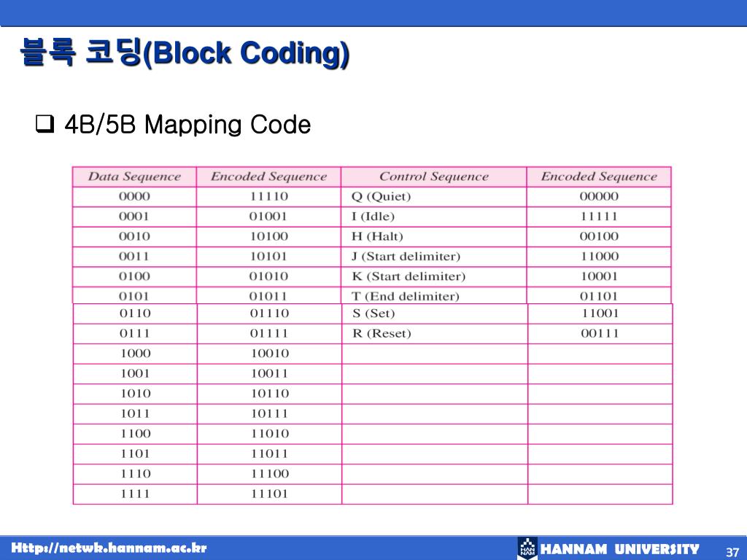Select control sequence H (Halt)
This screenshot has width=747, height=560.
click(377, 237)
